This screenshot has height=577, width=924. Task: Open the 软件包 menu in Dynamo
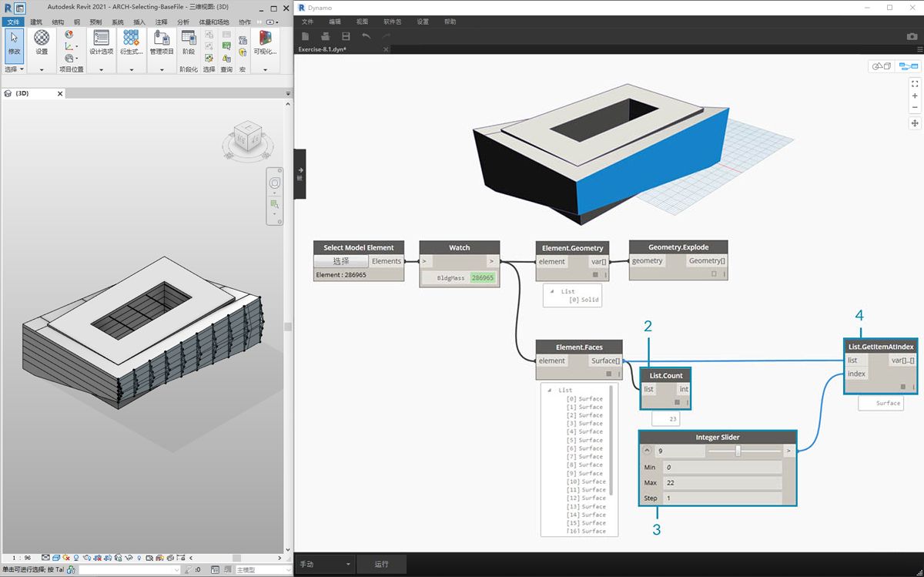(x=393, y=22)
